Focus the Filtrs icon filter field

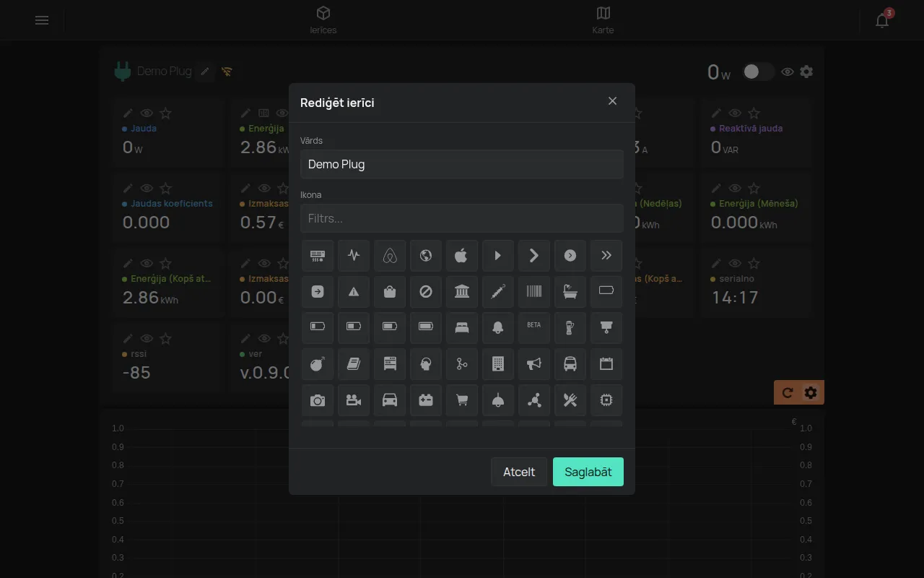click(x=462, y=218)
